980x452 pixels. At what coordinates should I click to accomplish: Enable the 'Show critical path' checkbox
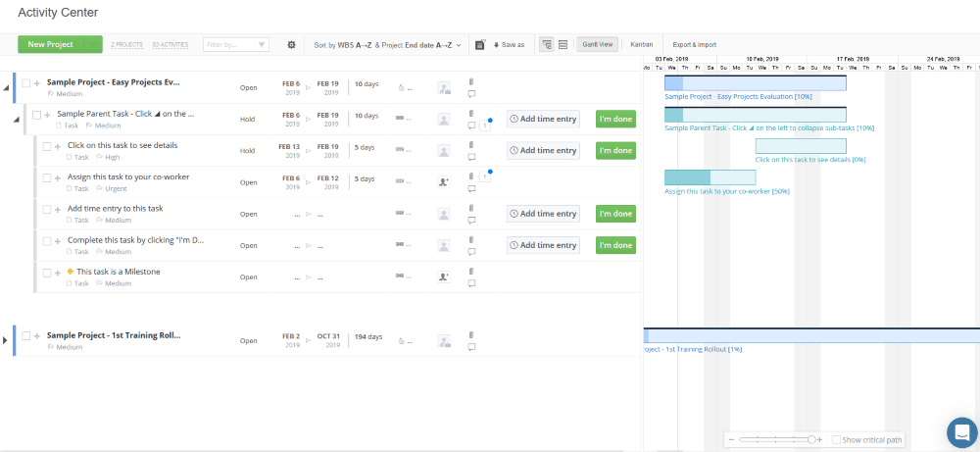[x=836, y=440]
